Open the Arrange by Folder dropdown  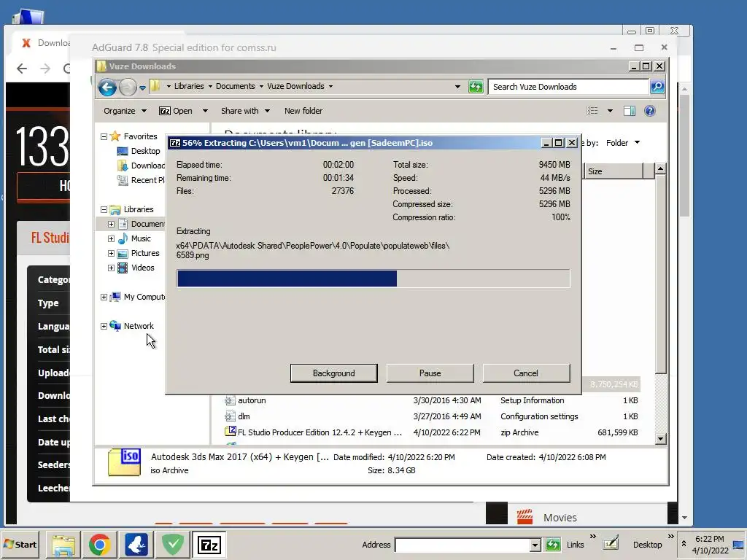[x=623, y=143]
